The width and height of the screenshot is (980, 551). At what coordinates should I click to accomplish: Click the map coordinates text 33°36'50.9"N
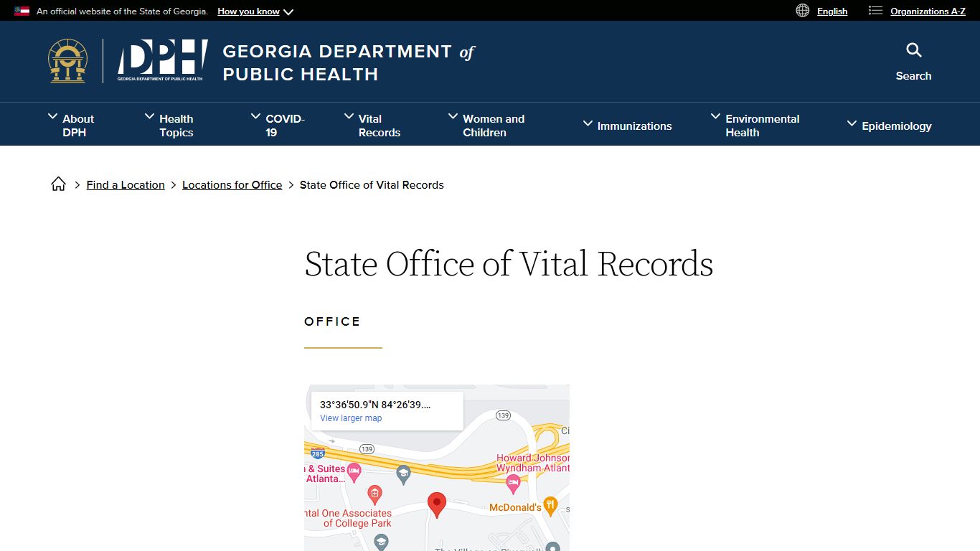coord(375,405)
